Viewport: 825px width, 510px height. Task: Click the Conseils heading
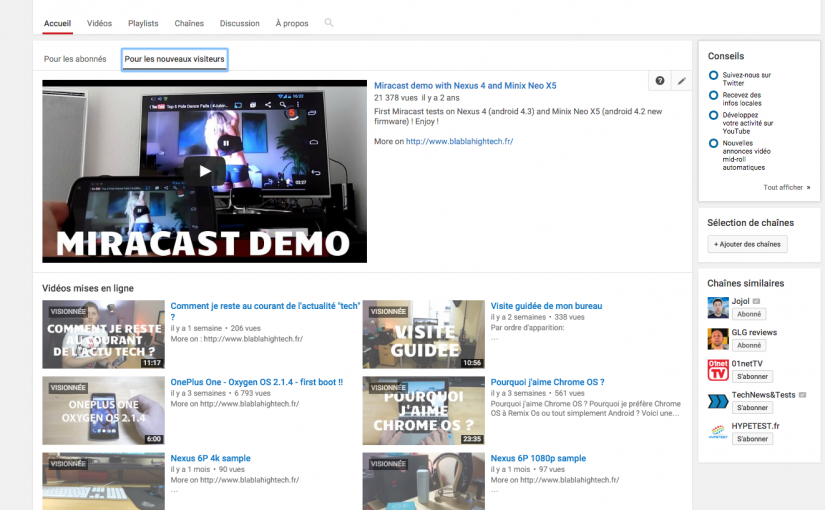pos(726,56)
